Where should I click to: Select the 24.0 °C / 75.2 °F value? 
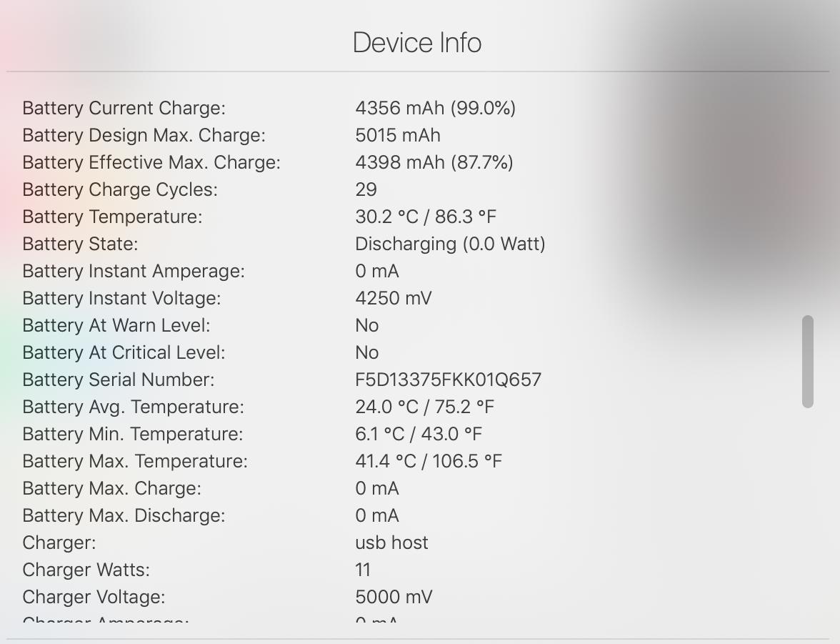424,407
